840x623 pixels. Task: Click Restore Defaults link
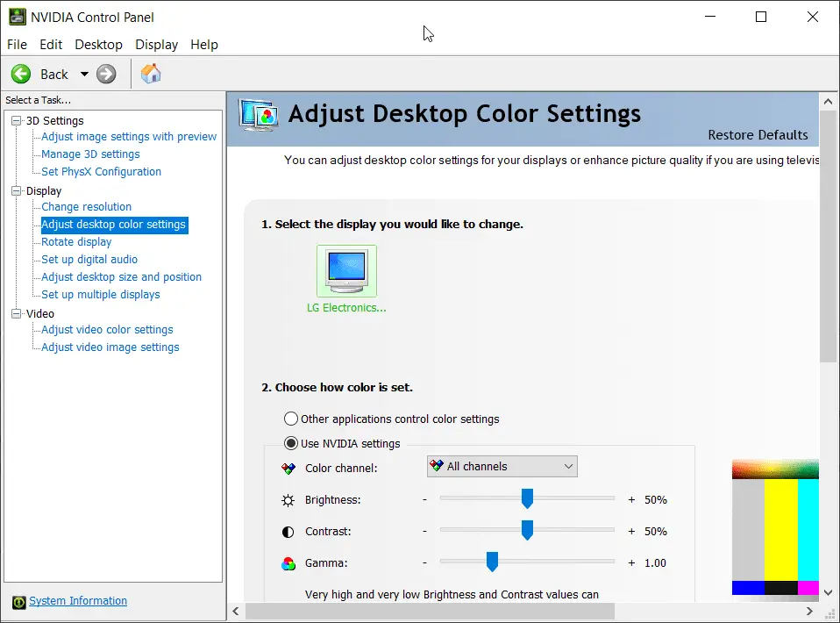point(758,135)
